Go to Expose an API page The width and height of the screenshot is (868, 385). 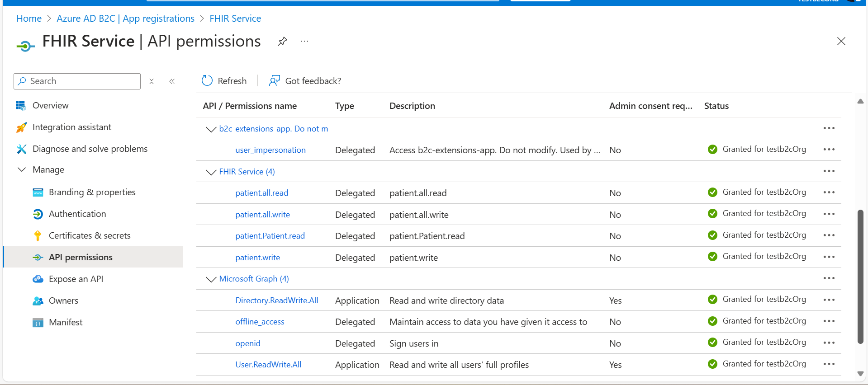coord(76,279)
